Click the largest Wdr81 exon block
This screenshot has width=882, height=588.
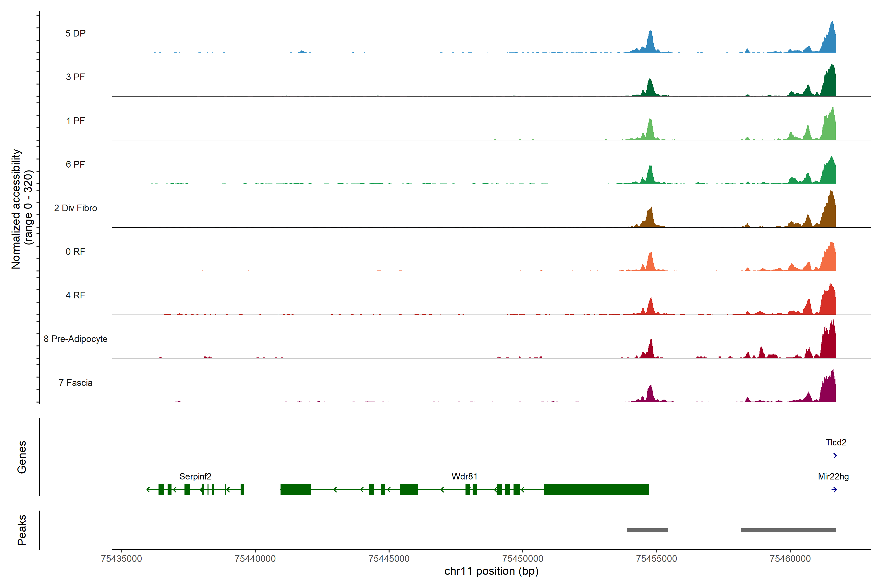coord(596,490)
